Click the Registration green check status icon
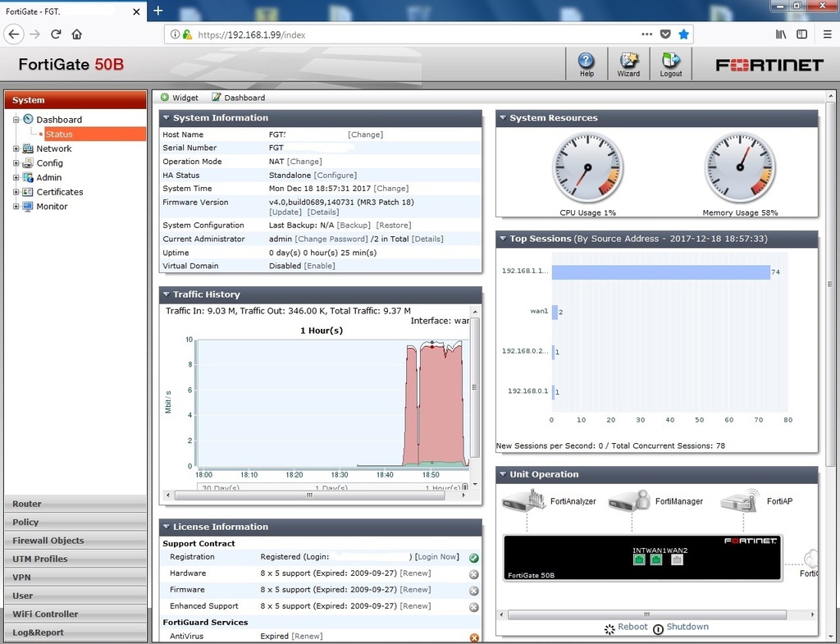 474,558
